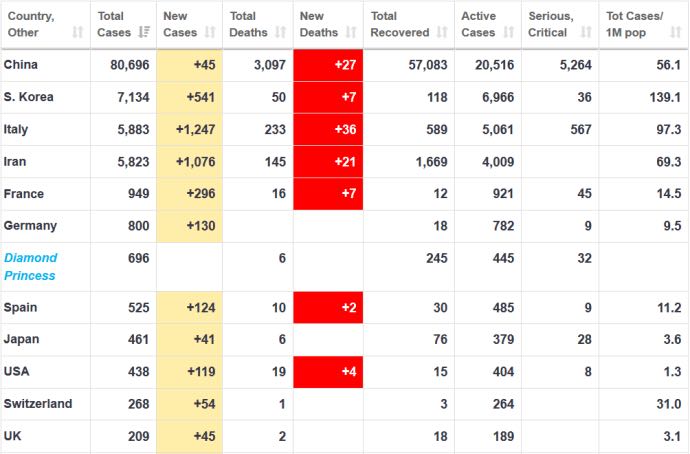Click the sort icon in Active Cases header
The image size is (690, 454).
pos(509,33)
